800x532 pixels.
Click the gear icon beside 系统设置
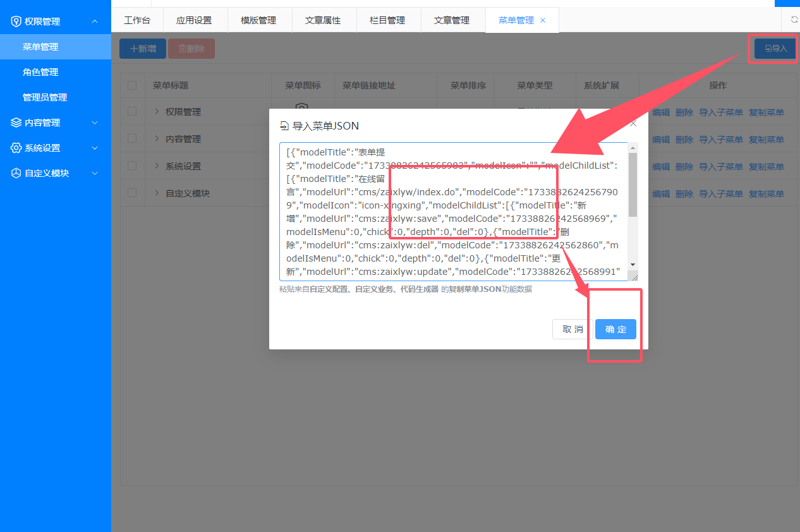coord(16,148)
